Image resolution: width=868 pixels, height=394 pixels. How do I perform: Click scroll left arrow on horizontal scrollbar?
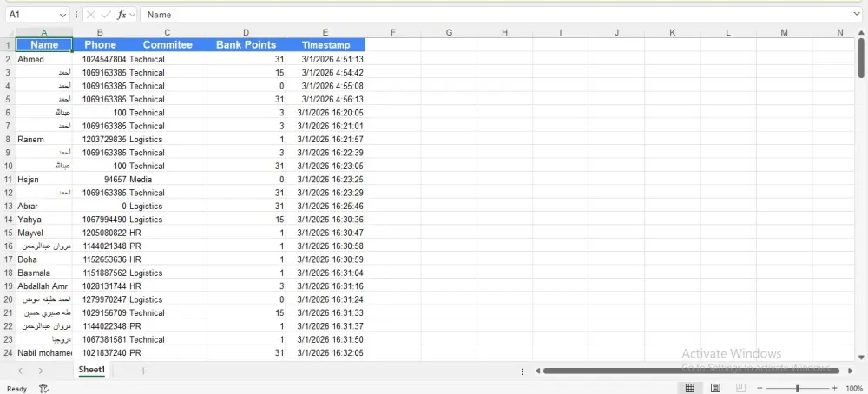[x=537, y=371]
